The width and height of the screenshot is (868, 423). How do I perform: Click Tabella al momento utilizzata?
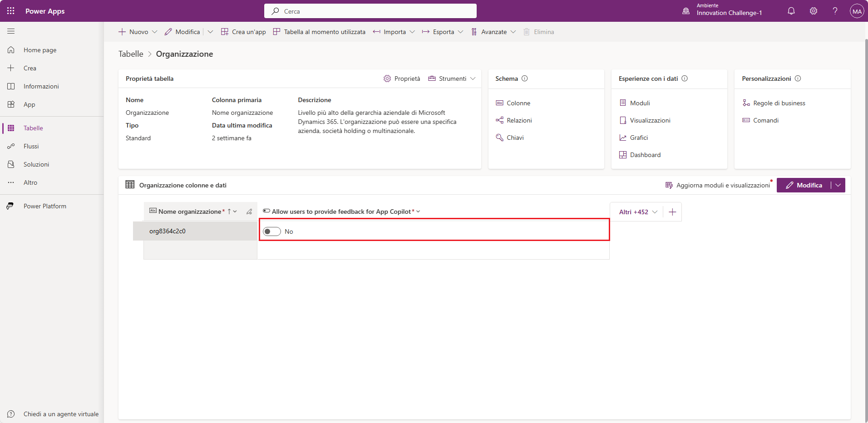tap(319, 32)
